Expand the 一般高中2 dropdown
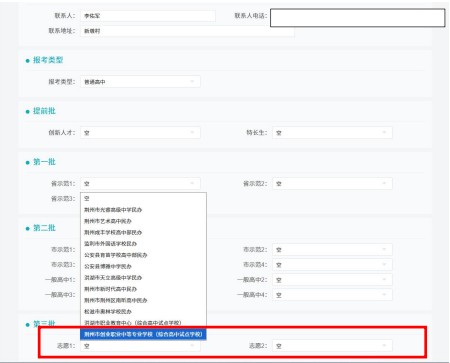Screen dimensions: 450x363 [x=332, y=280]
